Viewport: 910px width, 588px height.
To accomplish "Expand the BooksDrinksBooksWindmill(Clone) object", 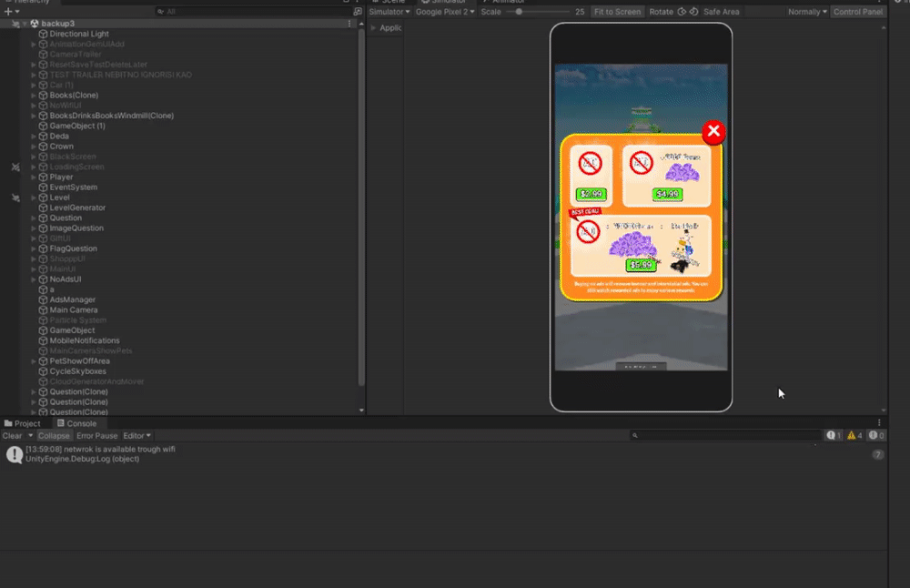I will (x=34, y=116).
